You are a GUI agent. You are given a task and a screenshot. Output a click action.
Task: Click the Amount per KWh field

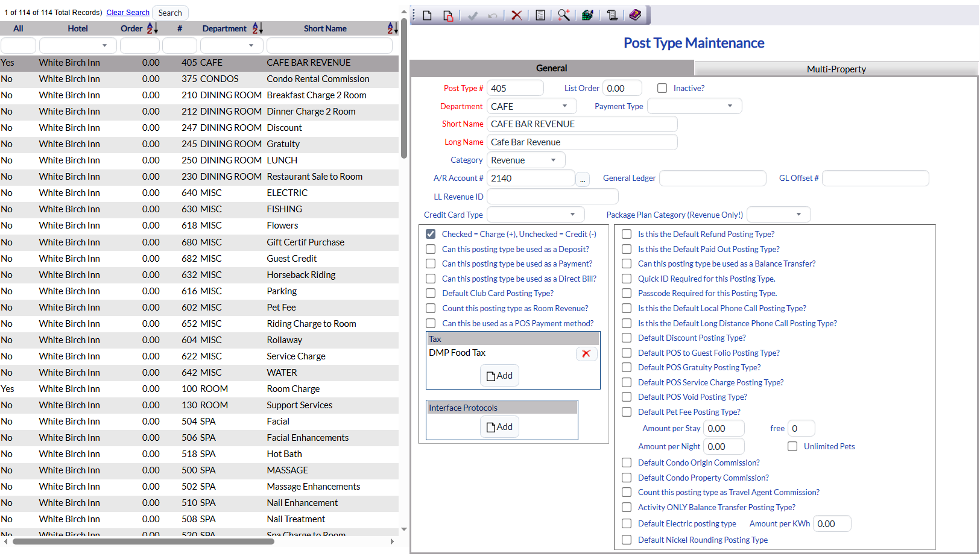click(832, 524)
